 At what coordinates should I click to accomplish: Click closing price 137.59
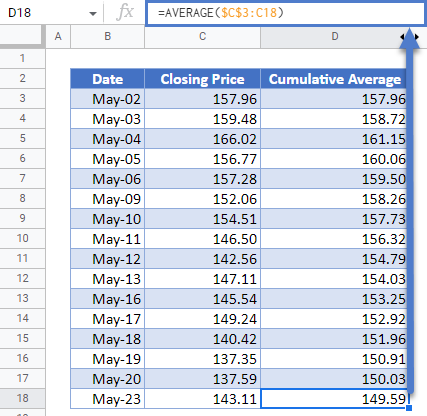(202, 379)
